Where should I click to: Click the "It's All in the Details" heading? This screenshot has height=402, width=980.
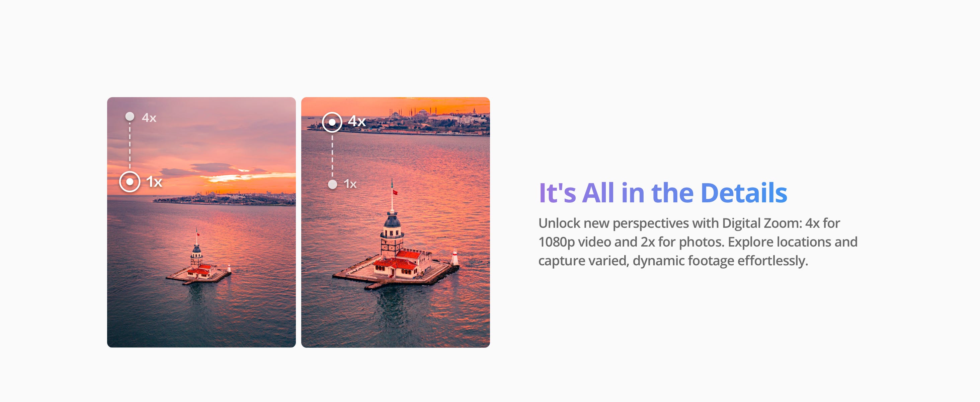[663, 193]
